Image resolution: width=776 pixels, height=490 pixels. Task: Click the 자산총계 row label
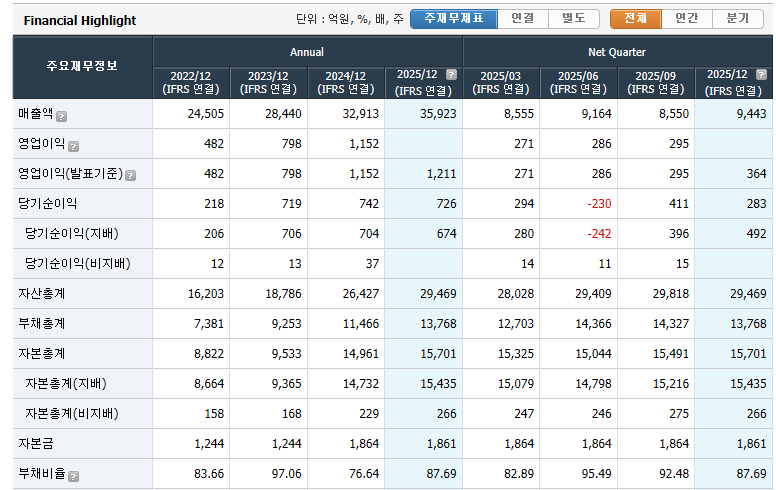[42, 294]
